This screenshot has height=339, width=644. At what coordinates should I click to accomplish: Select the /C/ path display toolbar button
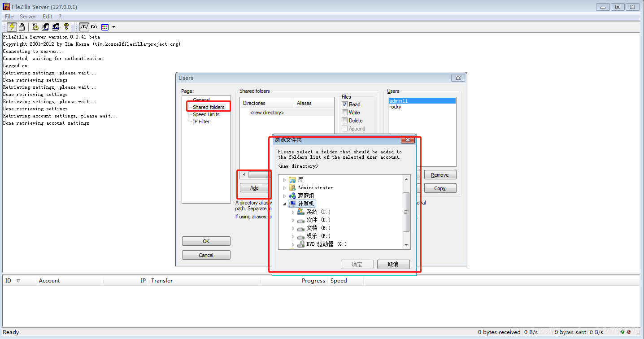(x=84, y=27)
